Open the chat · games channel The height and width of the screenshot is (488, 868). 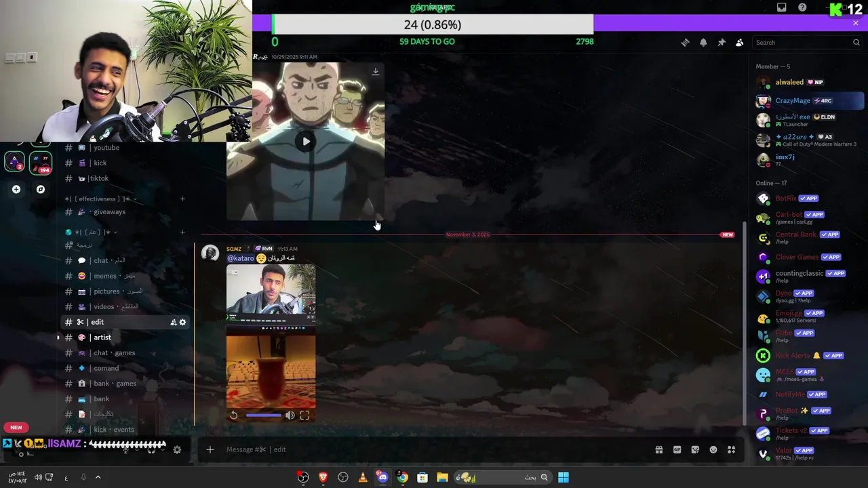[124, 352]
